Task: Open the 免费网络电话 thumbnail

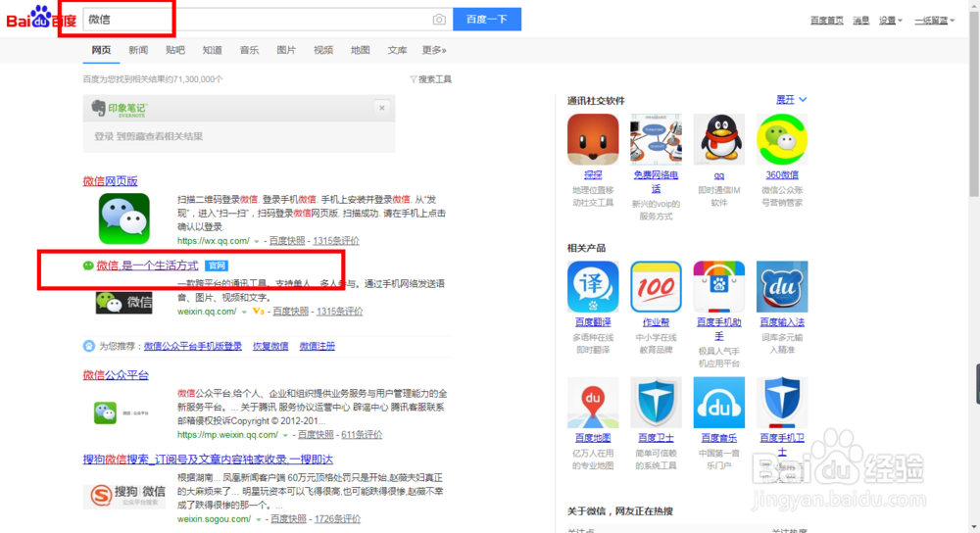Action: point(656,139)
